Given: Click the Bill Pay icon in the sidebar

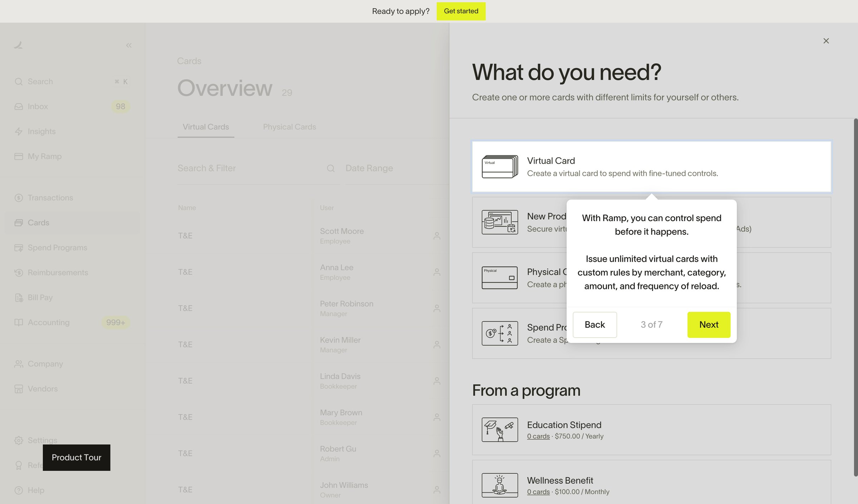Looking at the screenshot, I should (x=19, y=298).
